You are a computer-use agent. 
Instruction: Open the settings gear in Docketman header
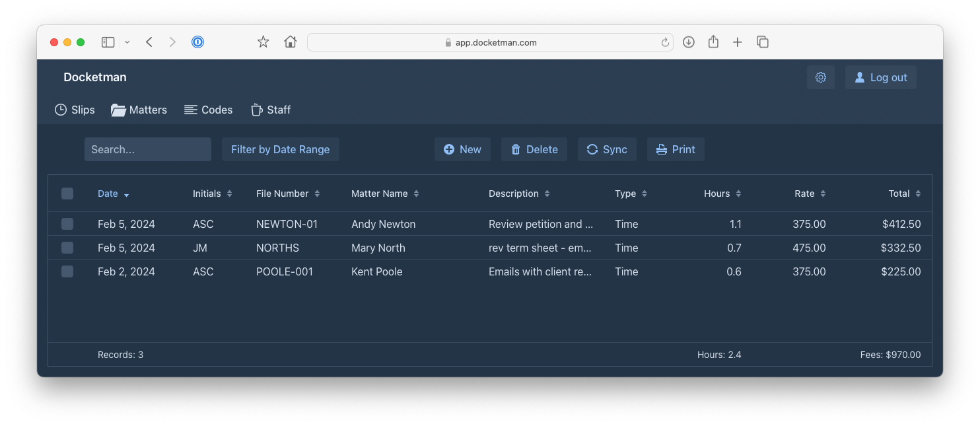pos(820,77)
